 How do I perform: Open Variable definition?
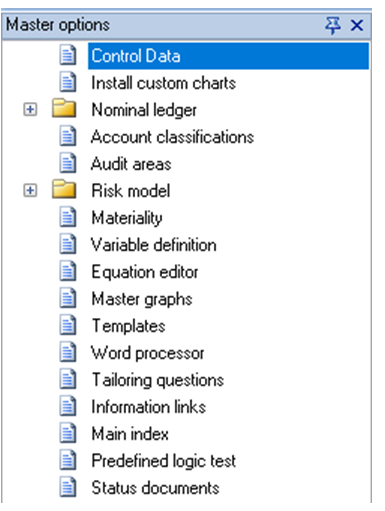coord(154,245)
